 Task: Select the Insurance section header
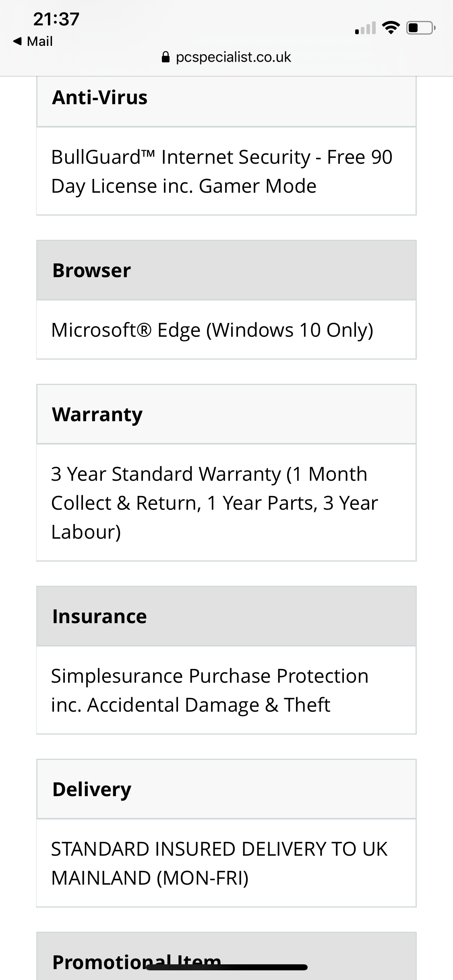point(226,616)
